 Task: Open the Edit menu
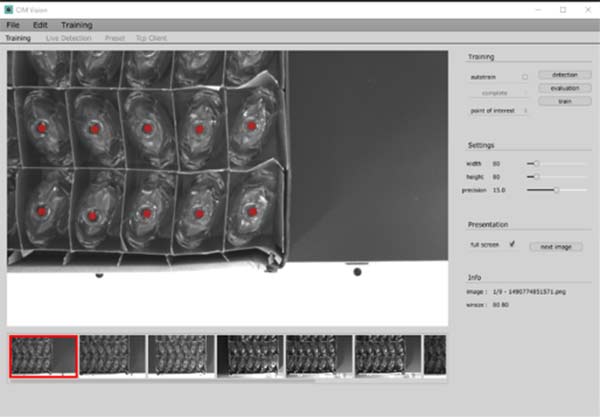click(x=40, y=24)
